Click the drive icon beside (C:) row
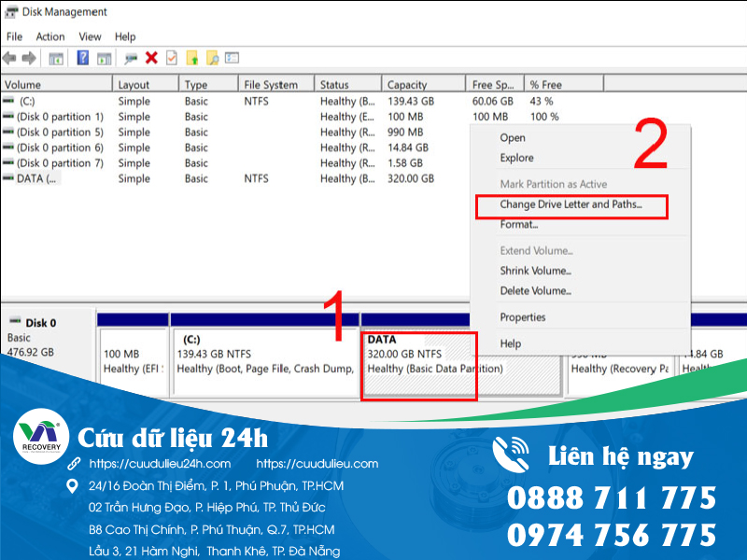This screenshot has height=560, width=747. (8, 101)
